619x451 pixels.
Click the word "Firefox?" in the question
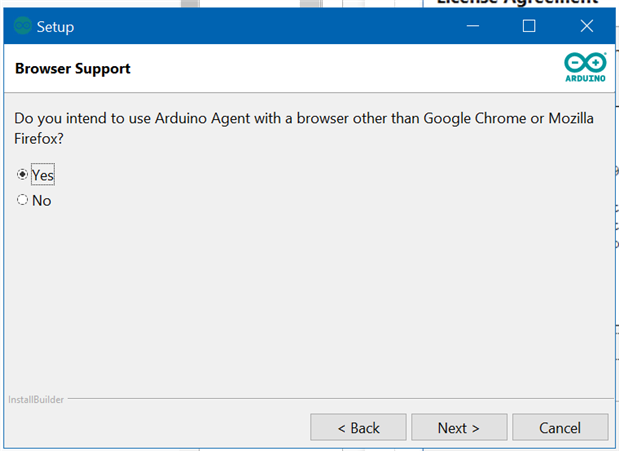pyautogui.click(x=39, y=139)
